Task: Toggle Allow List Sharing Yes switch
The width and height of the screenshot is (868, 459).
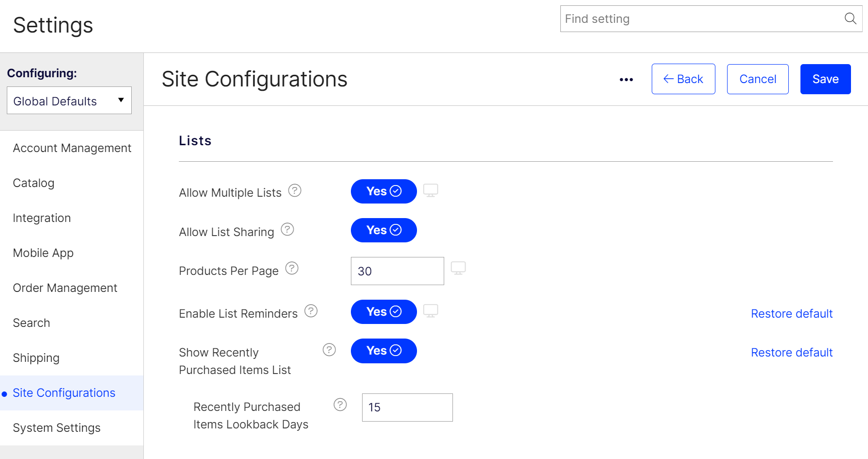Action: point(384,230)
